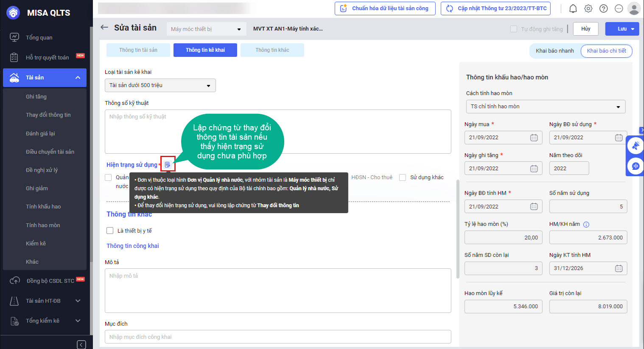Open calendar picker for Ngày KT tính HM

pyautogui.click(x=619, y=268)
